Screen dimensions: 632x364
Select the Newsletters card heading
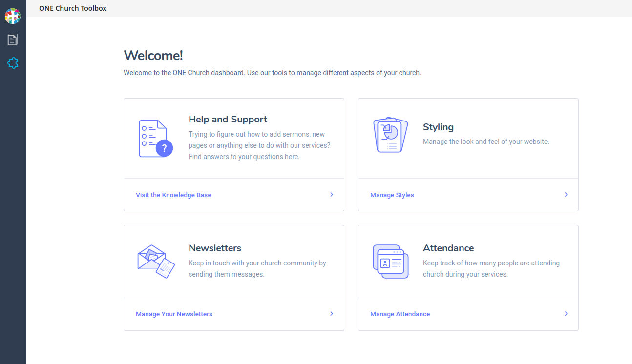coord(215,248)
